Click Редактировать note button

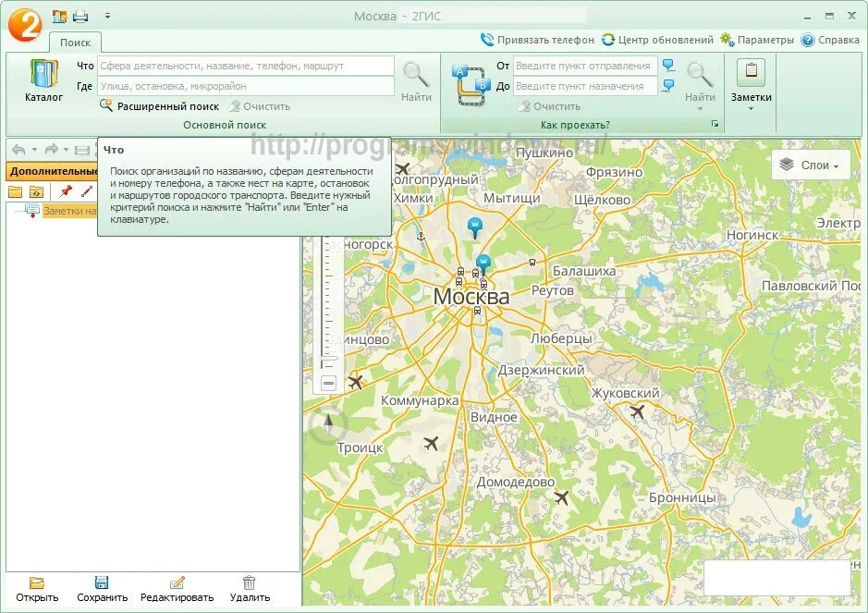tap(177, 589)
